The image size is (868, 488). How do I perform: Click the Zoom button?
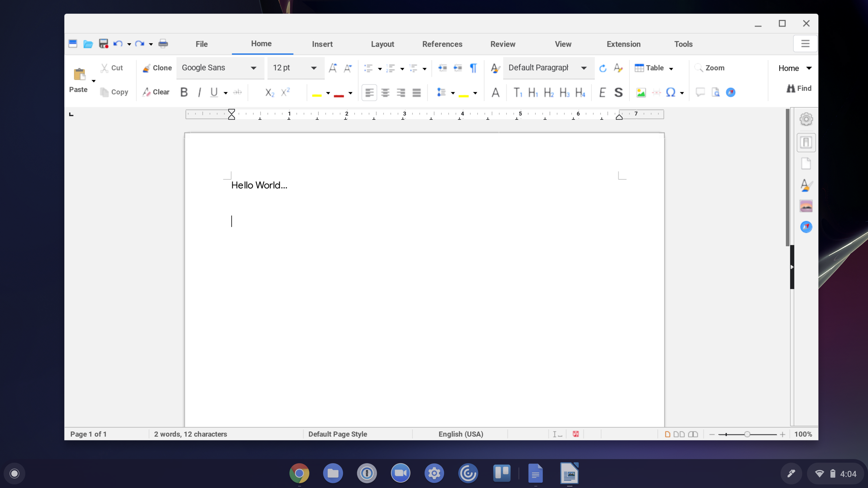709,68
